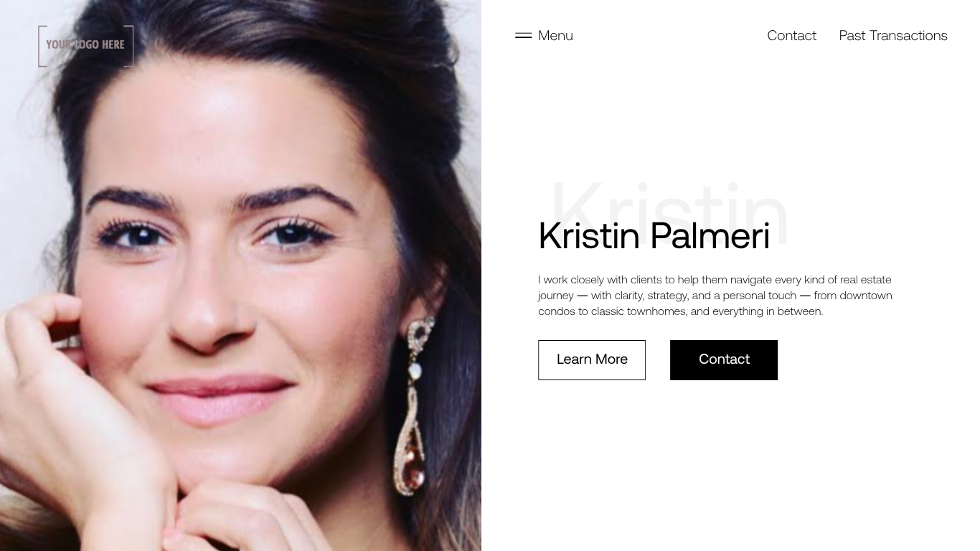Click the drop earring in the photo
This screenshot has height=551, width=980.
click(419, 405)
